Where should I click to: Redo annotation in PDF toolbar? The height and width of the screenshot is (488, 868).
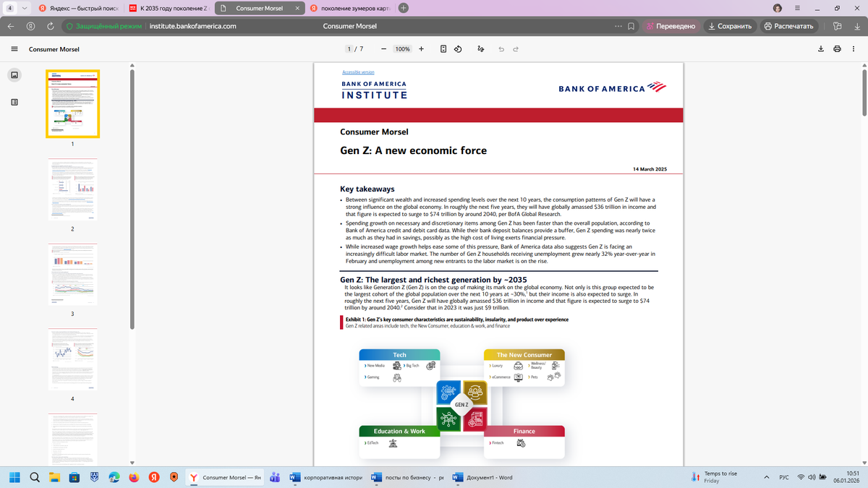point(516,49)
